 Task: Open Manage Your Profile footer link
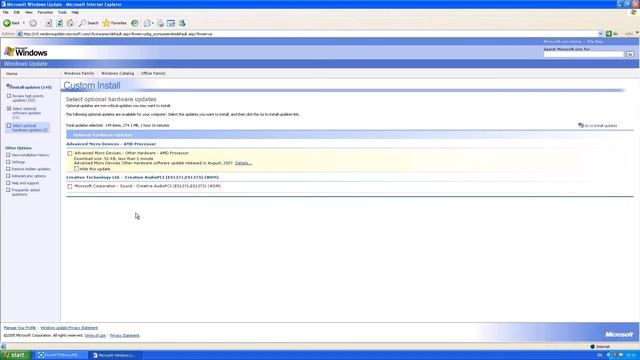20,328
